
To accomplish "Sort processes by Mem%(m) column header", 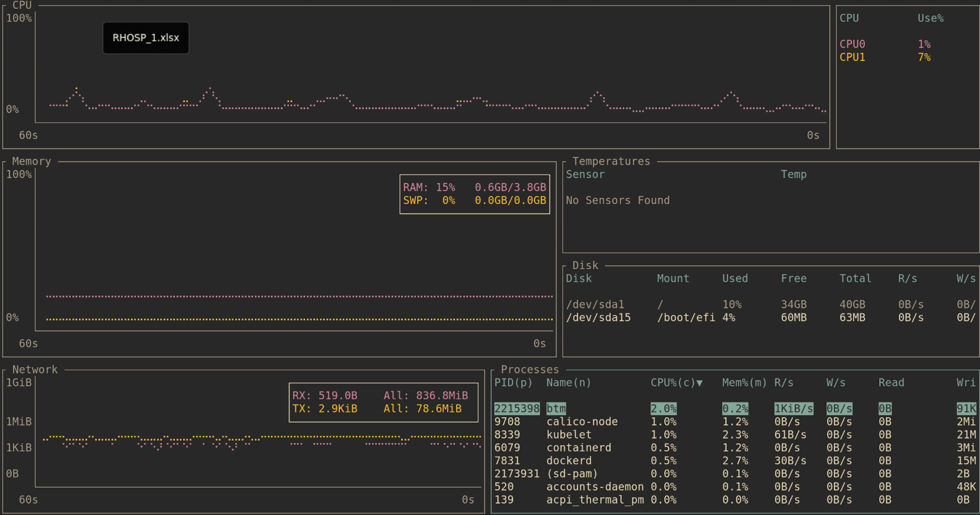I will (744, 383).
